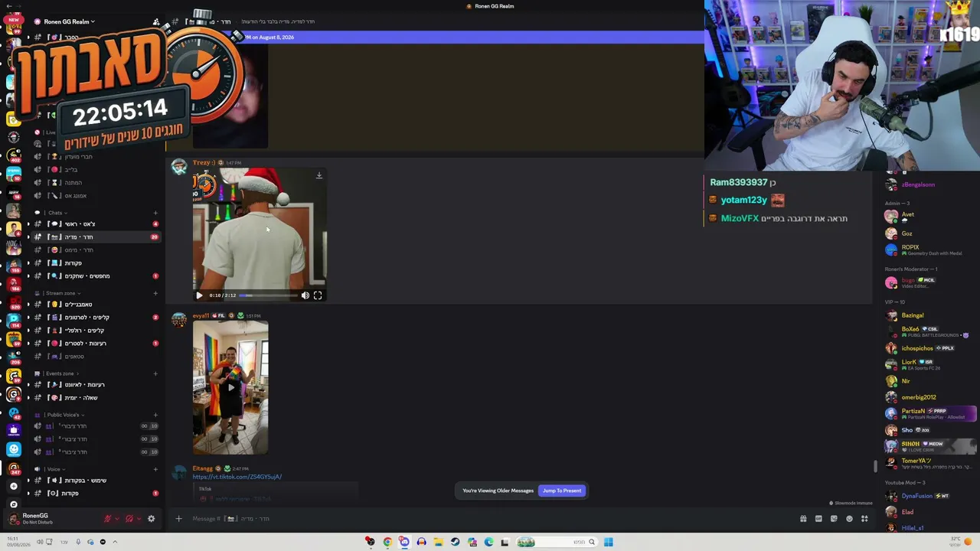
Task: Open the gift picker in message bar
Action: click(803, 519)
